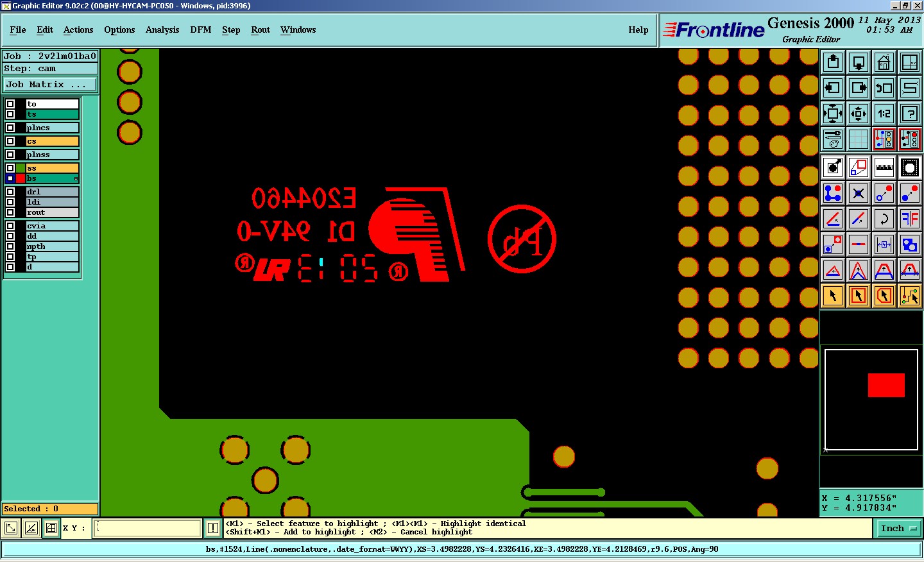The image size is (924, 562).
Task: Click the ruler measure tool icon
Action: 884,167
